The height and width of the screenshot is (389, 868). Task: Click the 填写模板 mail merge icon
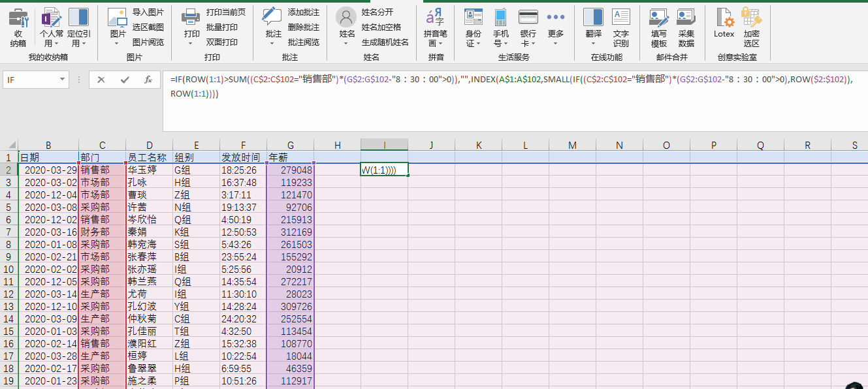(659, 18)
